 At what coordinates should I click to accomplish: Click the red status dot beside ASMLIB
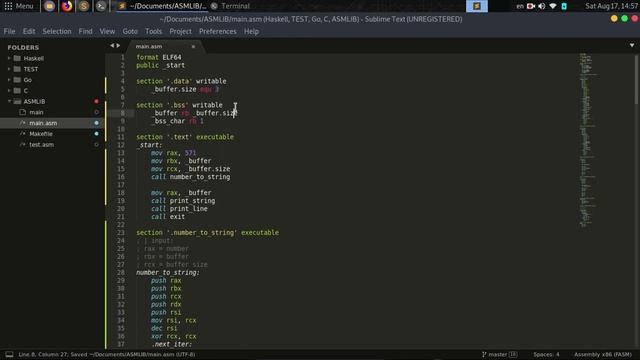coord(96,101)
